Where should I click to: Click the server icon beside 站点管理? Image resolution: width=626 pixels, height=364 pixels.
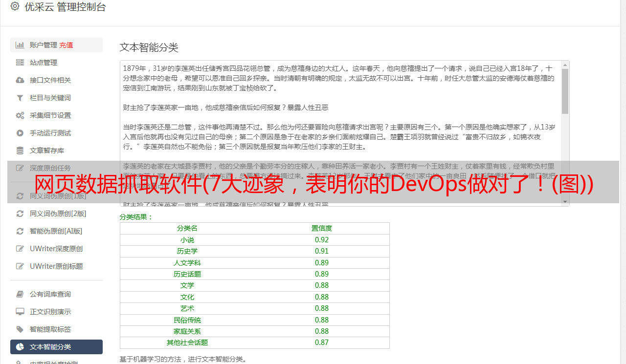click(20, 63)
